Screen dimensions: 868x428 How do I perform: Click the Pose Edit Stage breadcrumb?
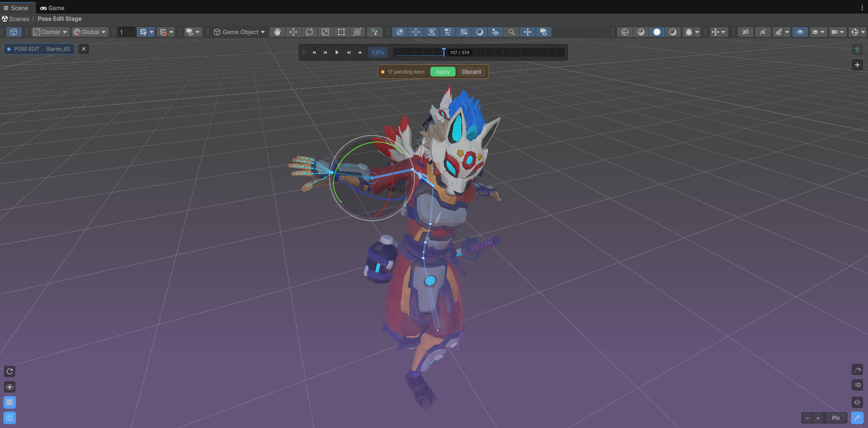click(x=60, y=19)
